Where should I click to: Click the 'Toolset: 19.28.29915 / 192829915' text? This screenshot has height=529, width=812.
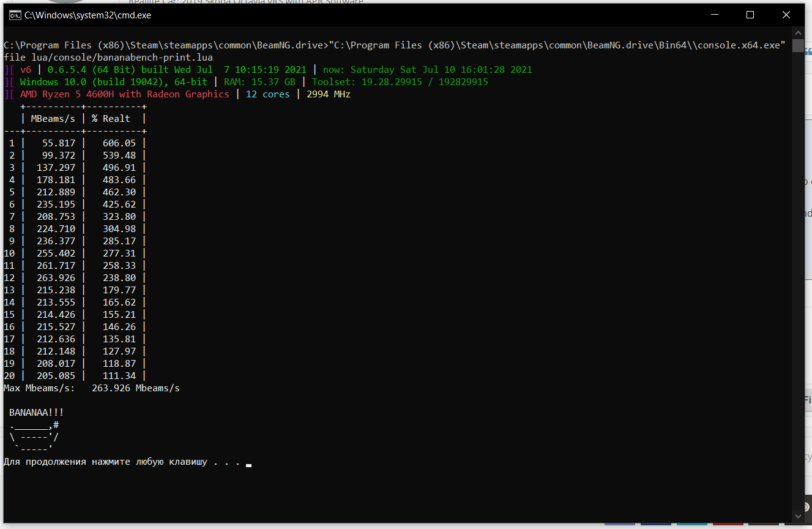[400, 82]
